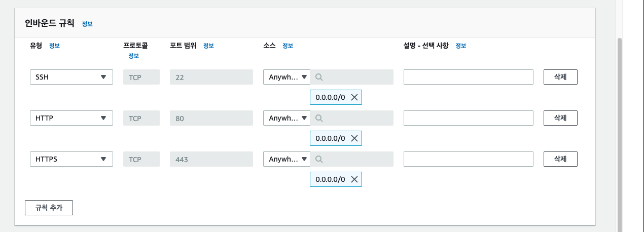Focus the description field for SSH rule
The width and height of the screenshot is (644, 232).
pyautogui.click(x=469, y=77)
